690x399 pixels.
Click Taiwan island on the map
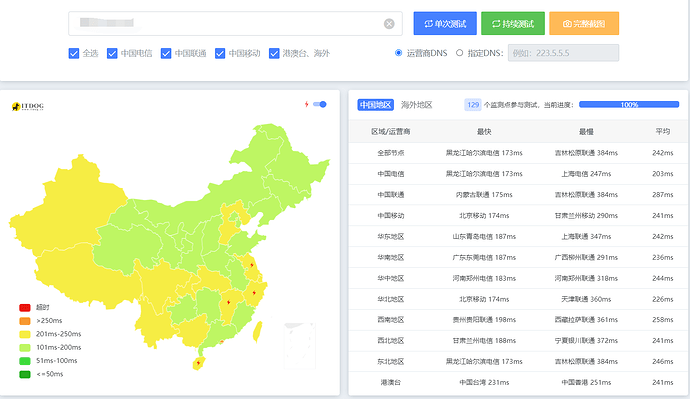257,332
